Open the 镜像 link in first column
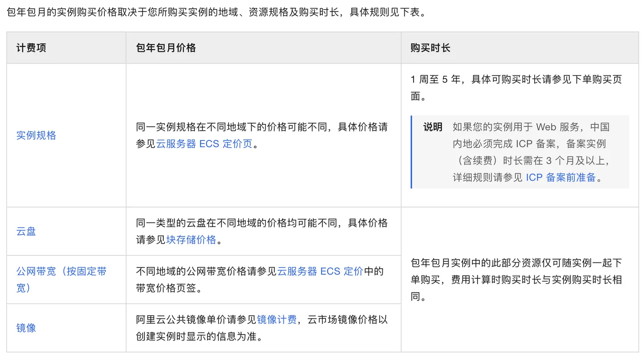644x358 pixels. click(25, 328)
